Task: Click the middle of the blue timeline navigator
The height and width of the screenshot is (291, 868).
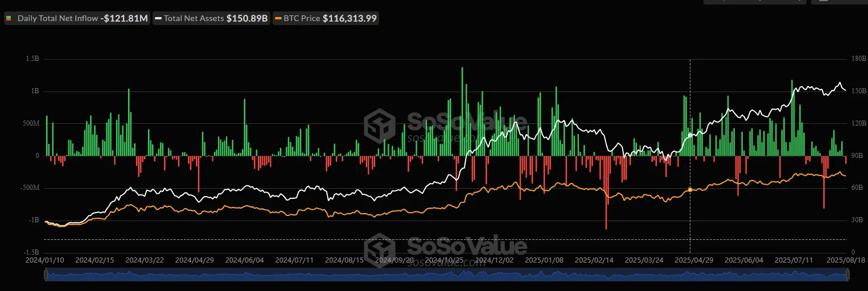Action: coord(446,275)
